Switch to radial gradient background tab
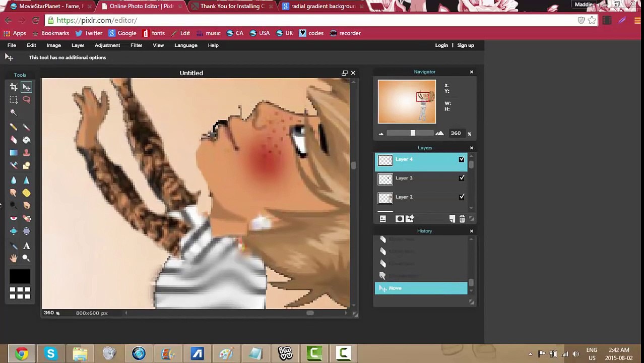Image resolution: width=644 pixels, height=363 pixels. [323, 6]
